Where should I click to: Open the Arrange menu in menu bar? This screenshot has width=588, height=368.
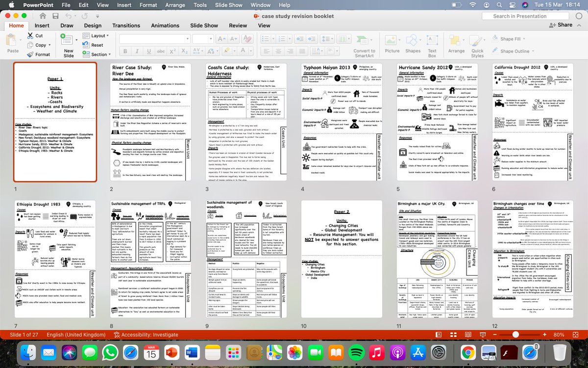pos(175,5)
